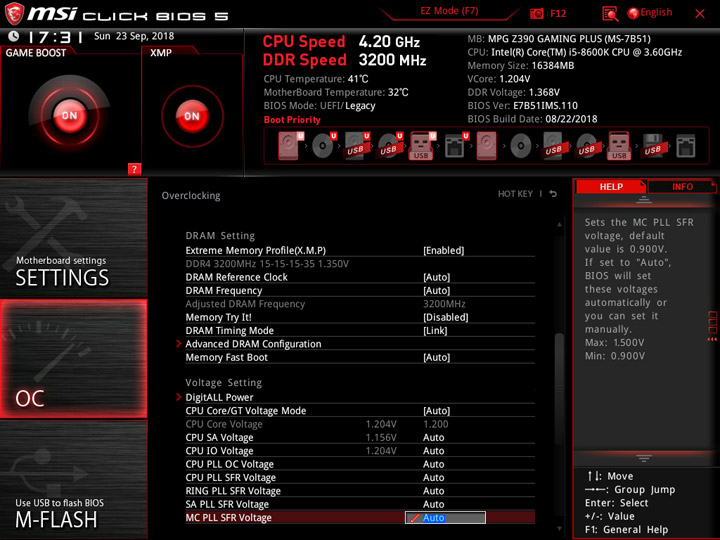
Task: Click the English language label
Action: (656, 12)
